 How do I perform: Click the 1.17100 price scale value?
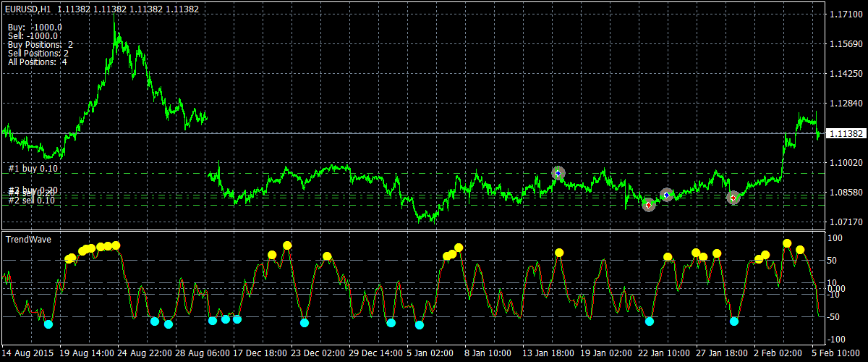[845, 14]
